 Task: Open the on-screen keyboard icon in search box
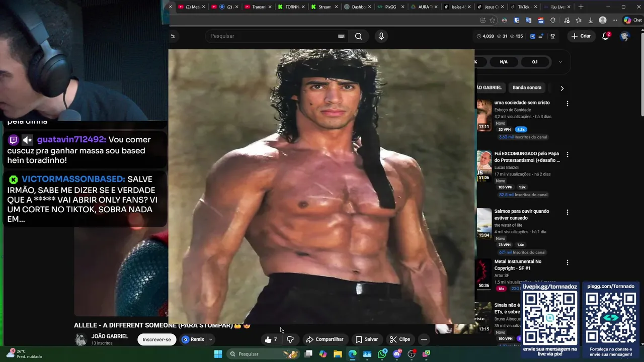(341, 36)
